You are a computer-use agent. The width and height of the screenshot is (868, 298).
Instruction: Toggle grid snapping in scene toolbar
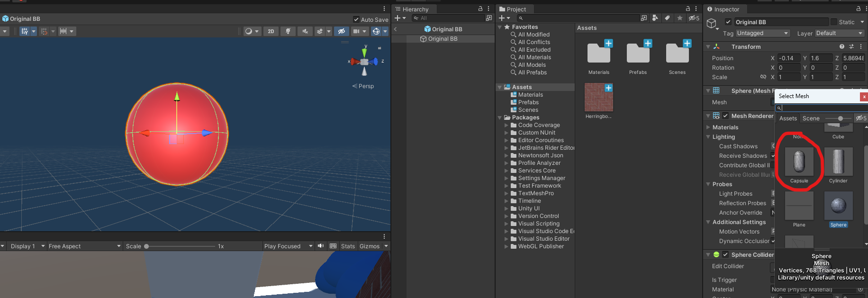[x=44, y=31]
